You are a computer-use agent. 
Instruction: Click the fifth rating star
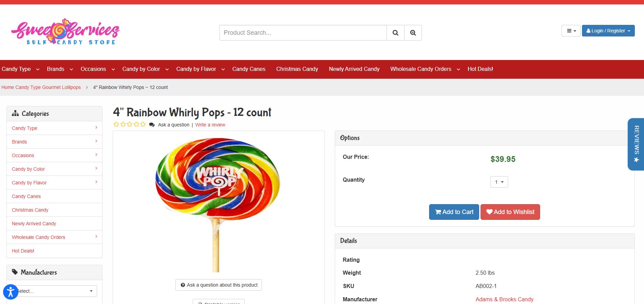(x=143, y=124)
